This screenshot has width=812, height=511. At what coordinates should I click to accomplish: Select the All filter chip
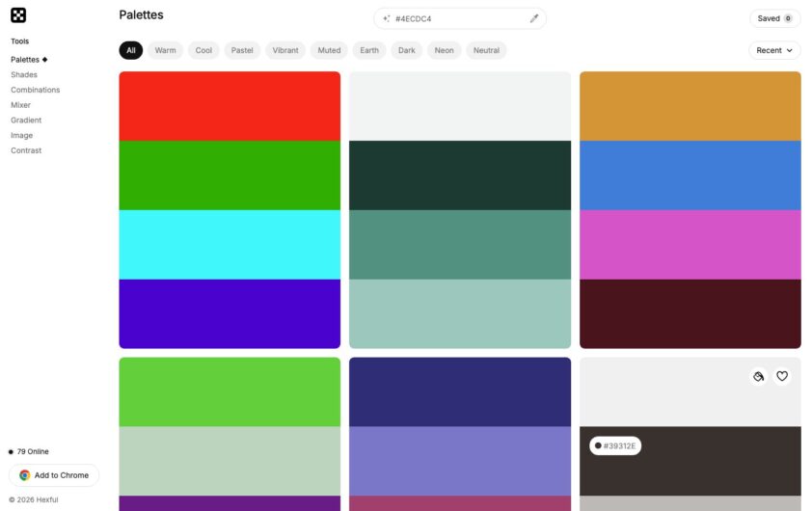click(x=131, y=50)
